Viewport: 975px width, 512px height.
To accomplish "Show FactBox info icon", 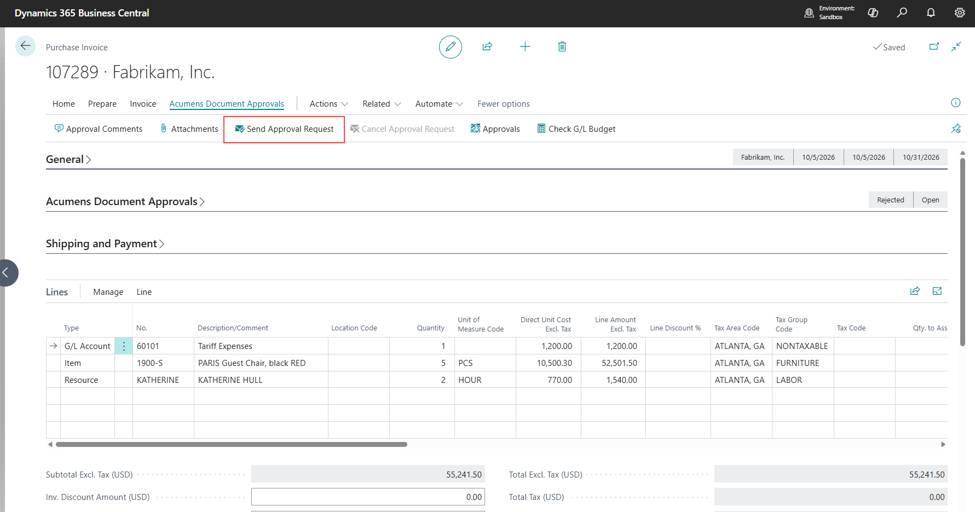I will (956, 103).
